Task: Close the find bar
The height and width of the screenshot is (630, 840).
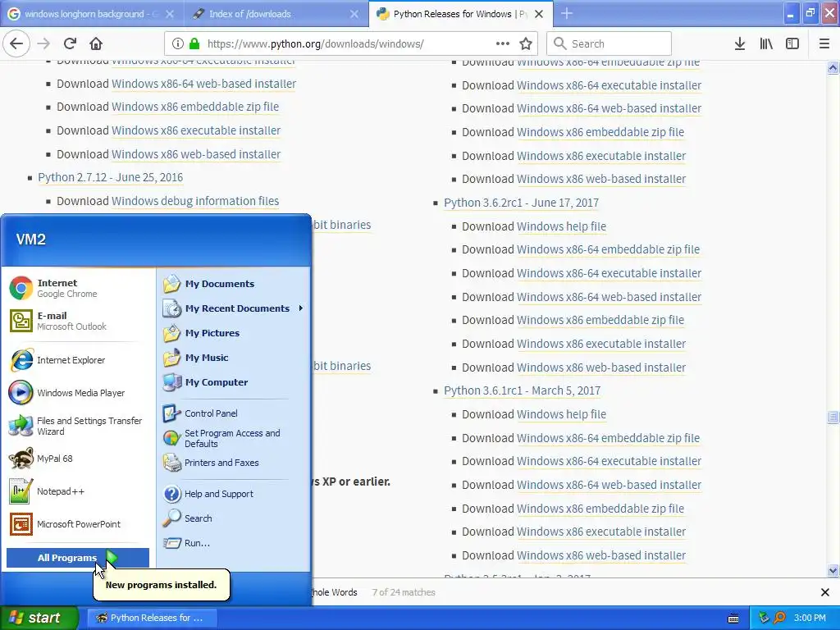Action: (825, 592)
